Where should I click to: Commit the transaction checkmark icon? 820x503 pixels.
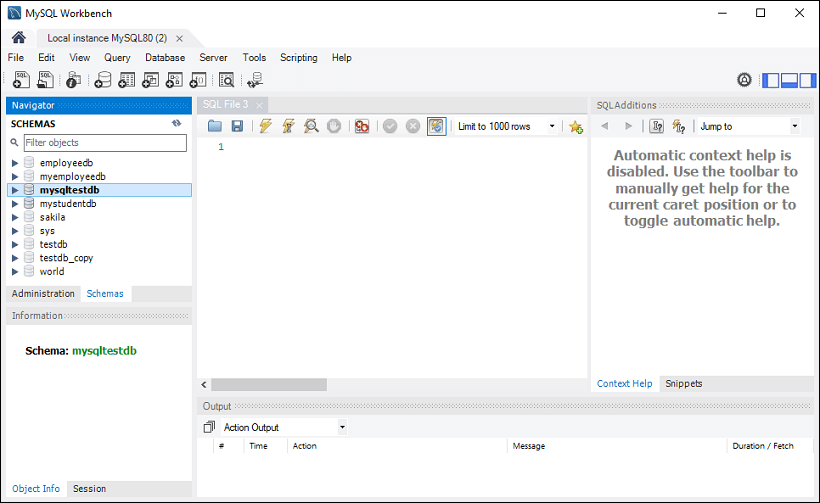(x=390, y=126)
